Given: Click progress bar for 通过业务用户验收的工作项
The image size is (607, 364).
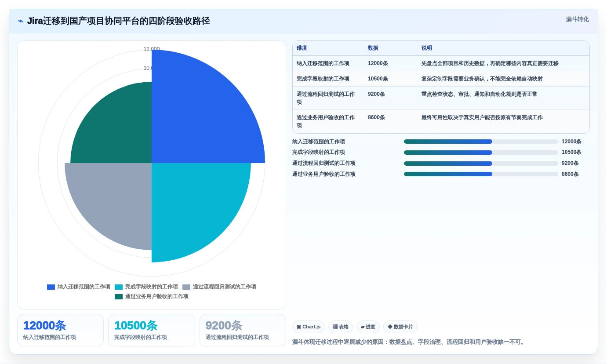Looking at the screenshot, I should coord(481,174).
